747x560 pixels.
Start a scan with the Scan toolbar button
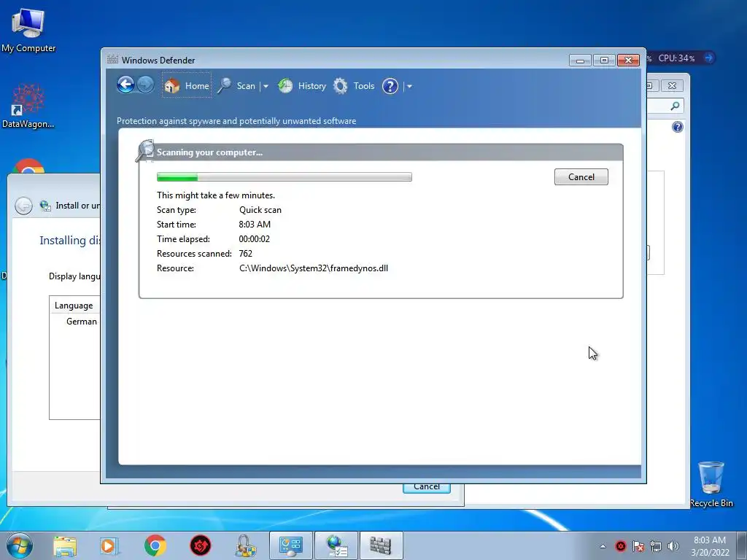pyautogui.click(x=237, y=86)
